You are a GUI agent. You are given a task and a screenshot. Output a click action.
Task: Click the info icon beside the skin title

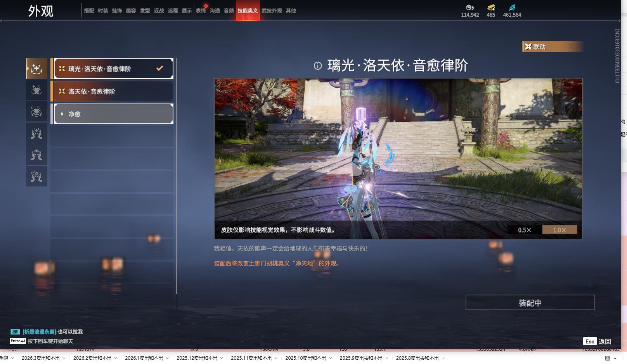click(x=318, y=66)
